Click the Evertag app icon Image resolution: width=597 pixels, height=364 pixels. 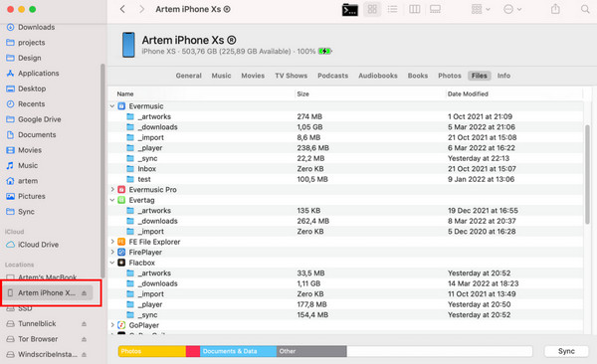click(121, 200)
